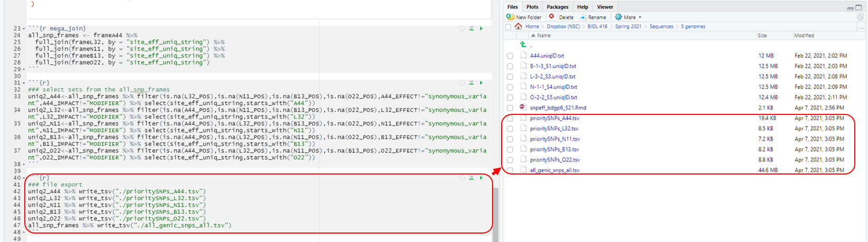Click the file icon beside O-2-2_S5.uniqID.txt
The height and width of the screenshot is (242, 868).
pos(523,97)
